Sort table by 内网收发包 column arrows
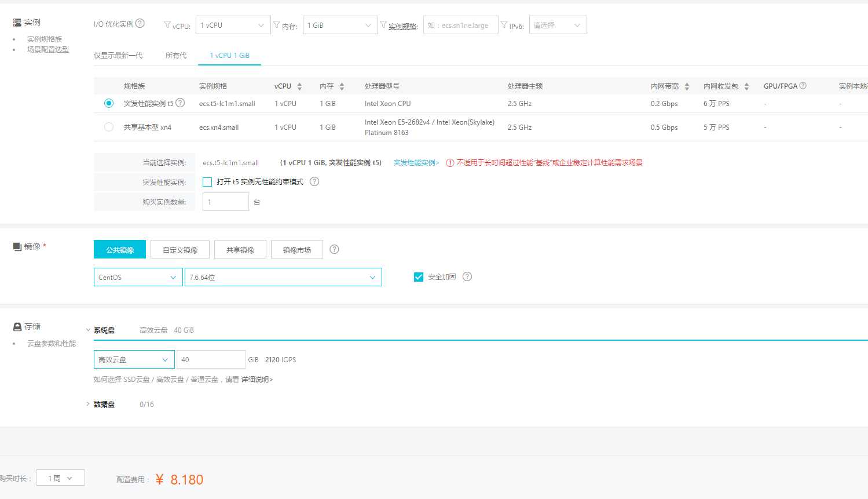The width and height of the screenshot is (868, 499). pyautogui.click(x=746, y=86)
